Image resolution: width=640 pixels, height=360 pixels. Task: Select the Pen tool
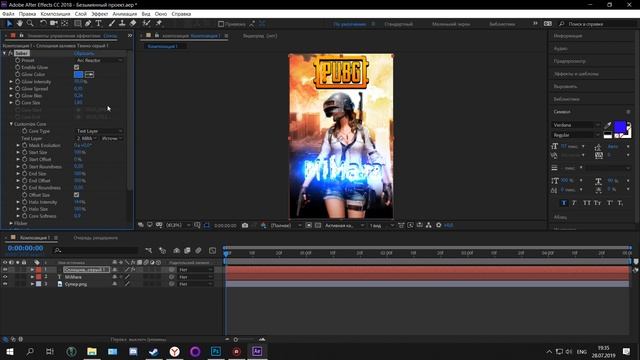(x=88, y=24)
